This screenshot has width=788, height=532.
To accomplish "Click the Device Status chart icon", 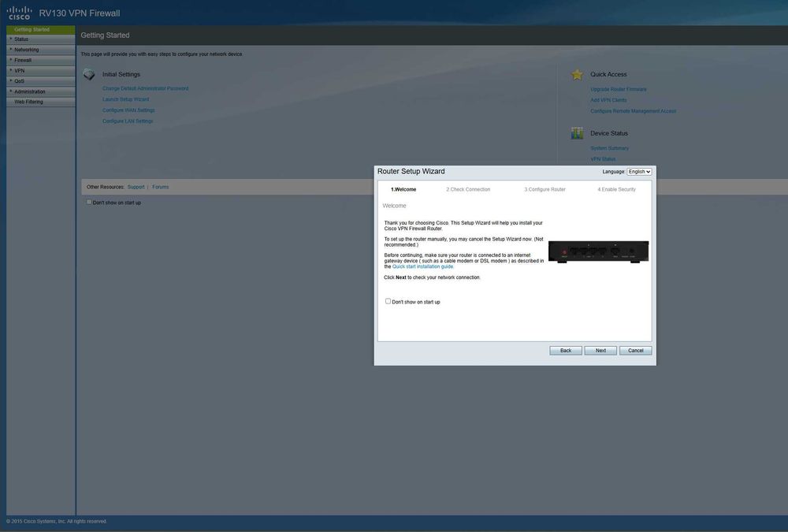I will [577, 133].
